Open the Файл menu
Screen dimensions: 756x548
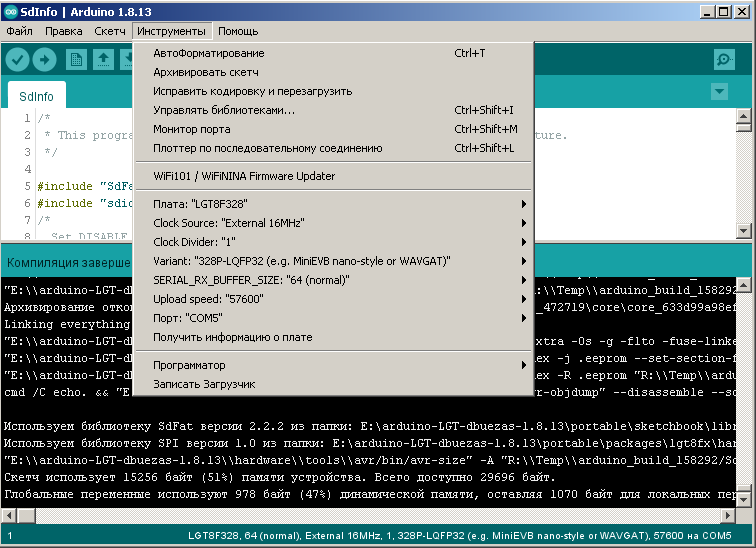coord(19,31)
